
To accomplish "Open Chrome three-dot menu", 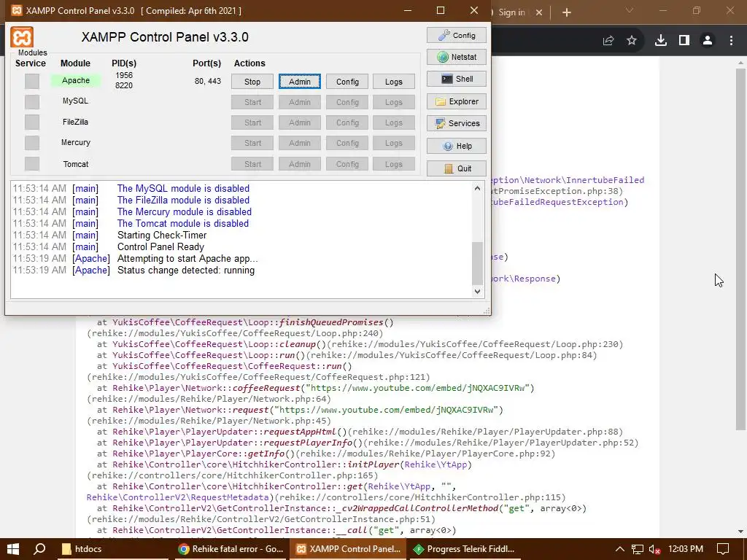I will tap(731, 41).
